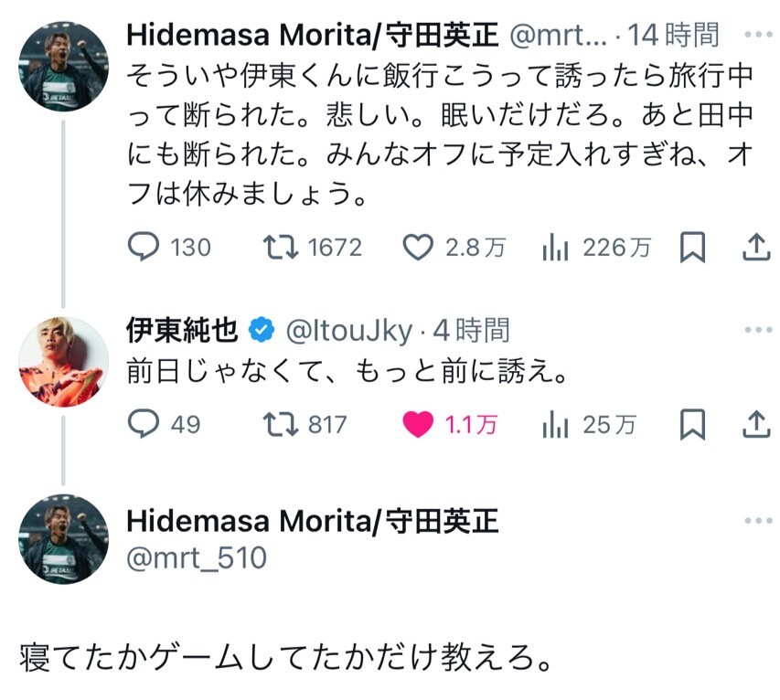Open @mrt_510 handle on bottom tweet

(x=197, y=557)
